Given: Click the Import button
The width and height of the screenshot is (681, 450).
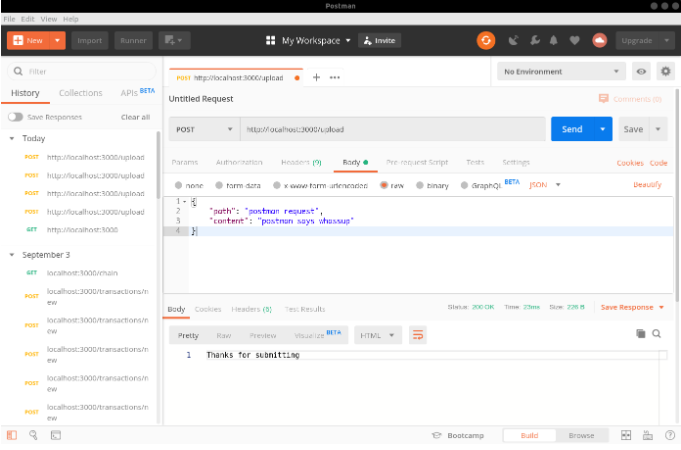Looking at the screenshot, I should 89,40.
